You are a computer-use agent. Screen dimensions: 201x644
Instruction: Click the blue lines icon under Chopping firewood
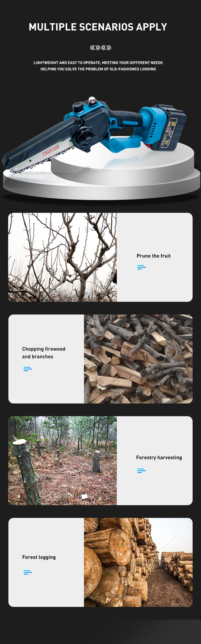[x=28, y=369]
